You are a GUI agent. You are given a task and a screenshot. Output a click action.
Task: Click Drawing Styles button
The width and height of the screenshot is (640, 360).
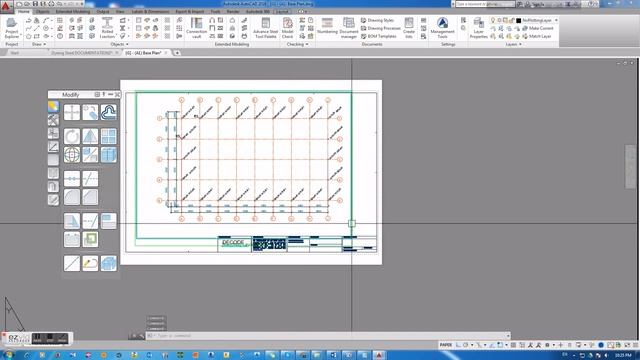point(378,20)
